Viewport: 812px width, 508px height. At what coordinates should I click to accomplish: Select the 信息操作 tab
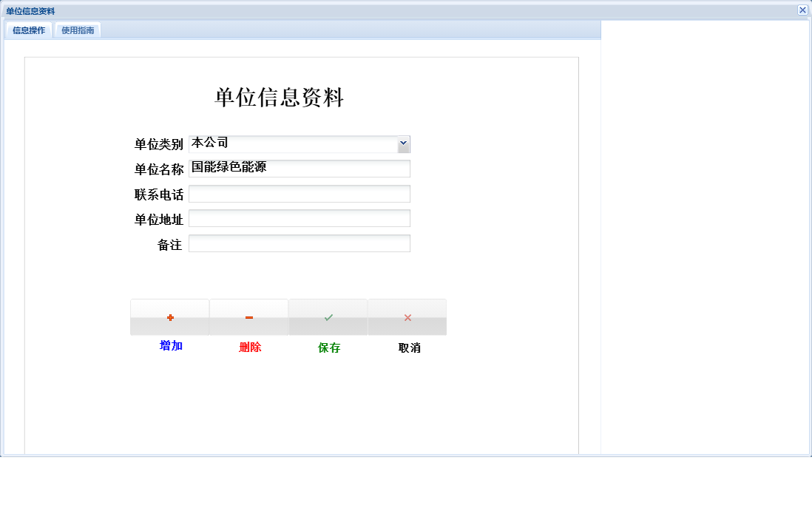[27, 30]
